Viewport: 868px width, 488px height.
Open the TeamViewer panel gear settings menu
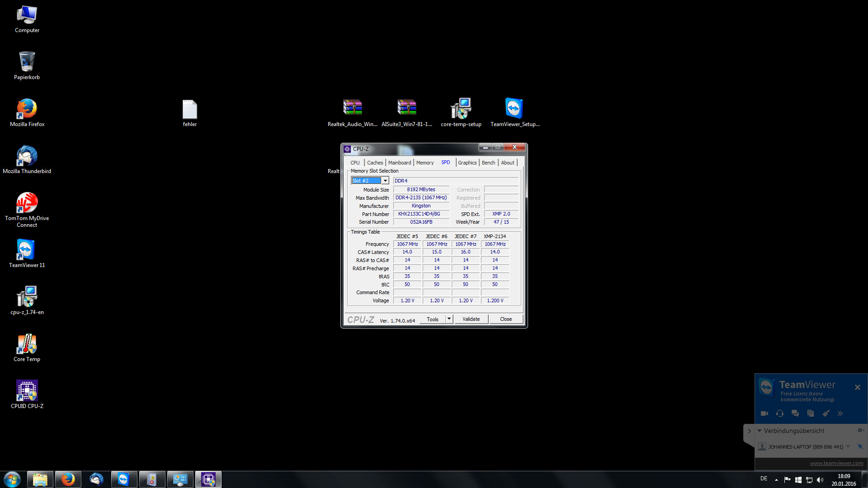point(860,431)
